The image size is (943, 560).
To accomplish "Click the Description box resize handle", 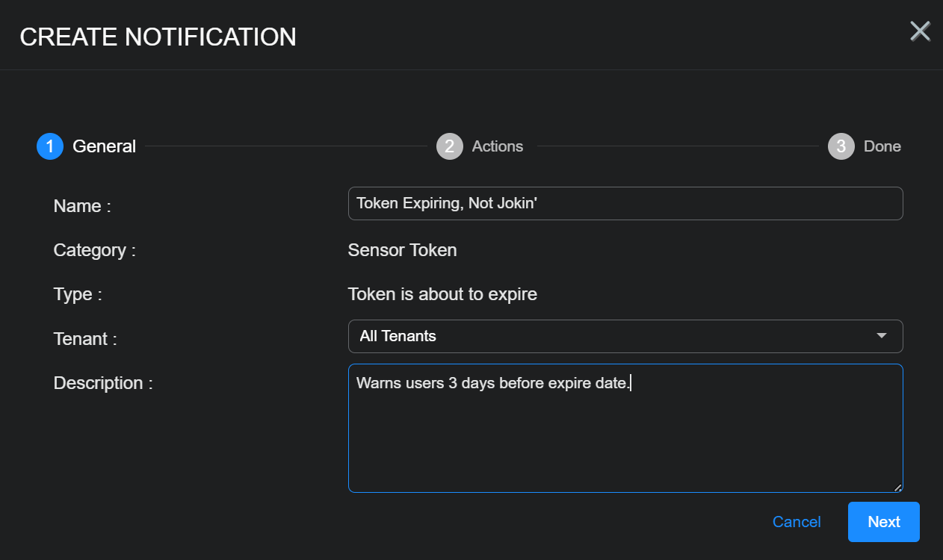I will (x=897, y=488).
